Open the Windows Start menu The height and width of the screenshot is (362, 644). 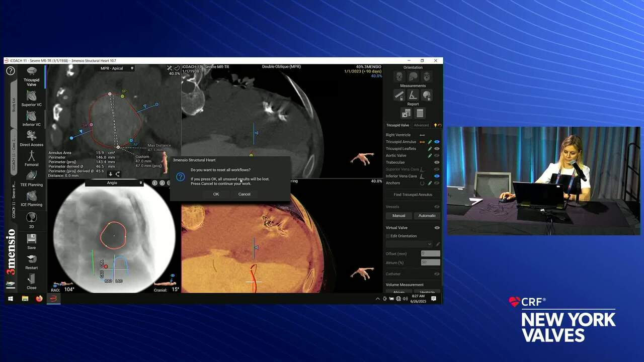tap(10, 299)
